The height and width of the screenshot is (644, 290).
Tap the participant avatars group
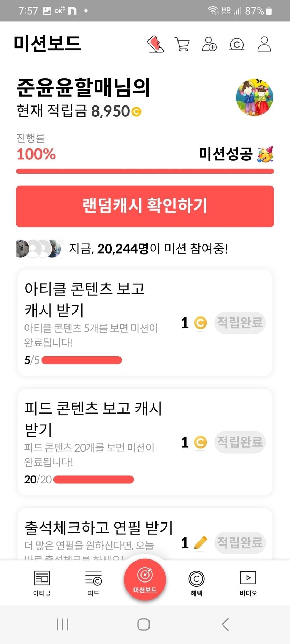click(x=39, y=249)
